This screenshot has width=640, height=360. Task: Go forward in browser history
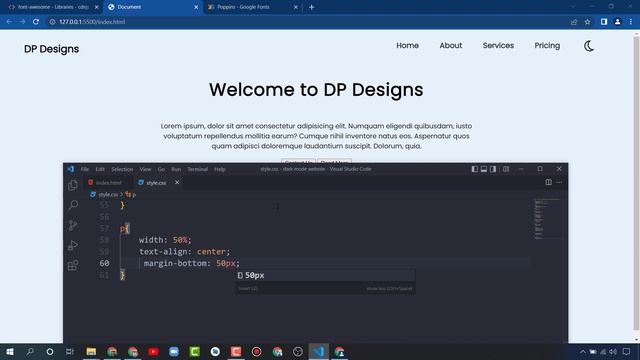pos(22,22)
